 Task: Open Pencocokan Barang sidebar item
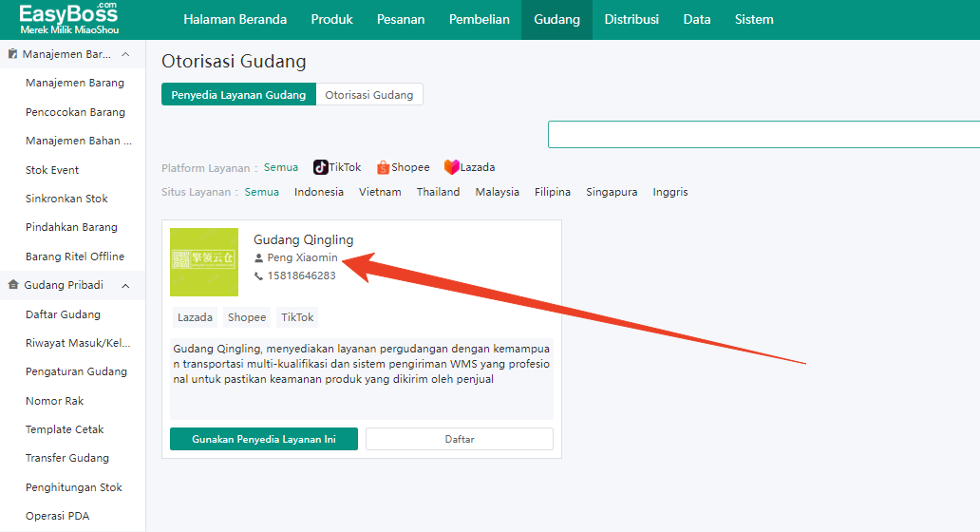point(76,112)
